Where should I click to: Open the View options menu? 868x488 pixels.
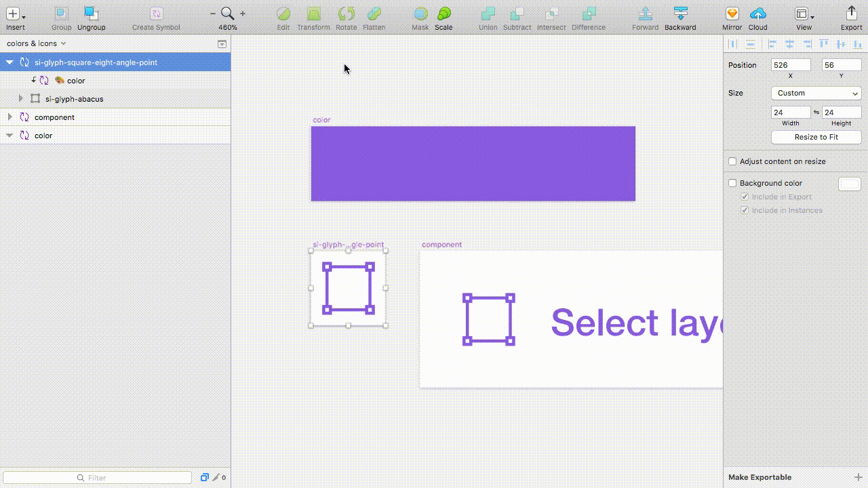(804, 14)
